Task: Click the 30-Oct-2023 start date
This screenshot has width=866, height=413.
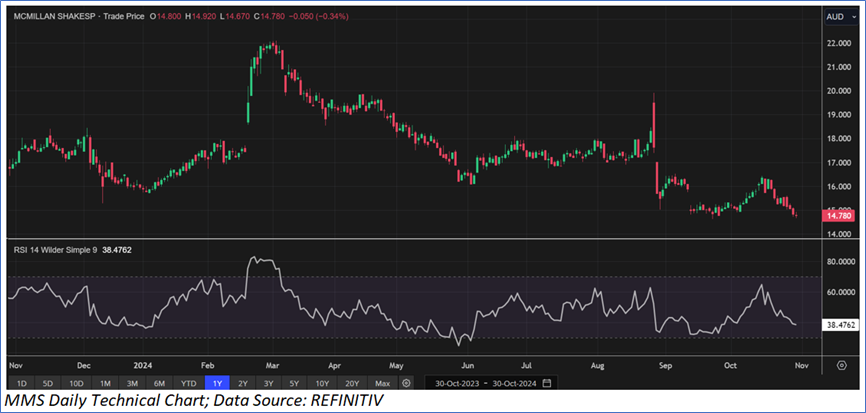Action: [x=456, y=383]
